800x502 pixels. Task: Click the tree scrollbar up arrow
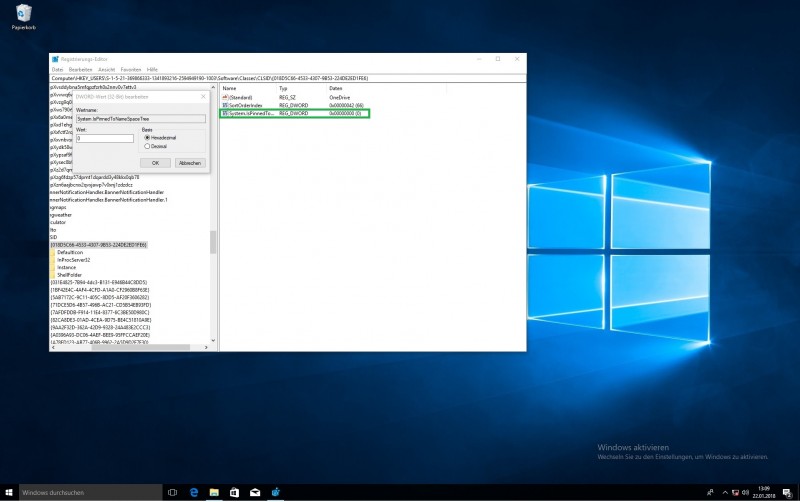(x=213, y=88)
